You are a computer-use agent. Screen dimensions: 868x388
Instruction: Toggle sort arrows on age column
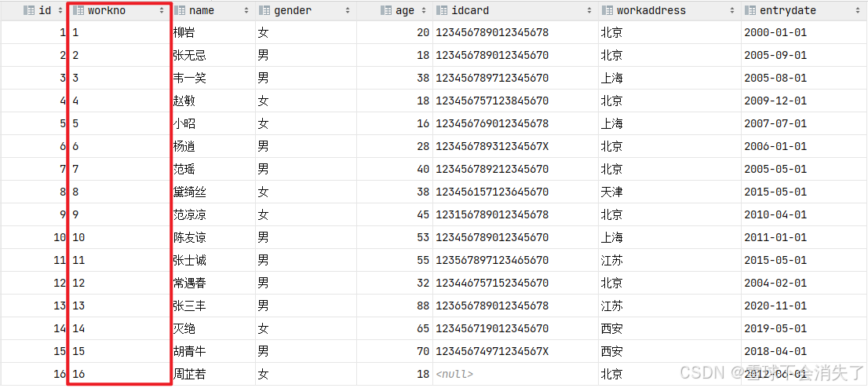tap(424, 10)
